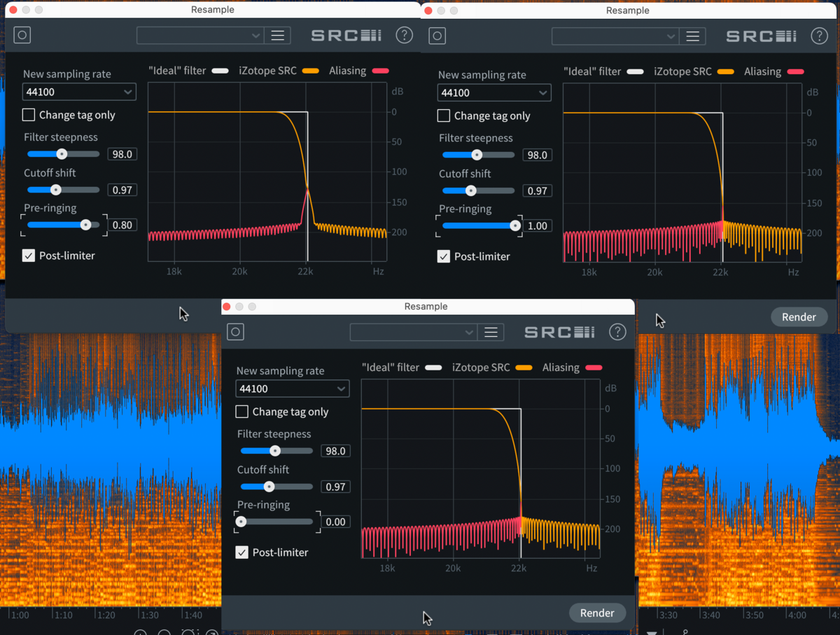Screen dimensions: 840x635
Task: Click Cutoff shift slider handle in bottom window
Action: [x=269, y=487]
